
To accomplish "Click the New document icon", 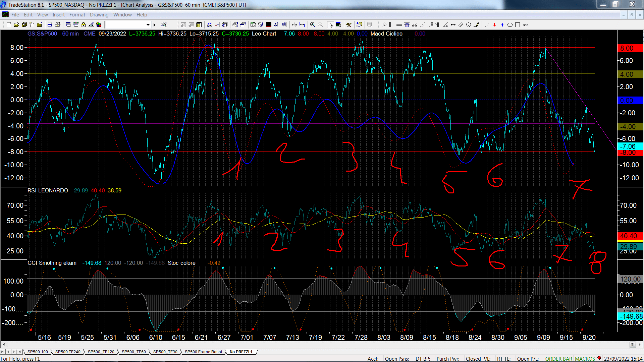I will click(x=9, y=25).
